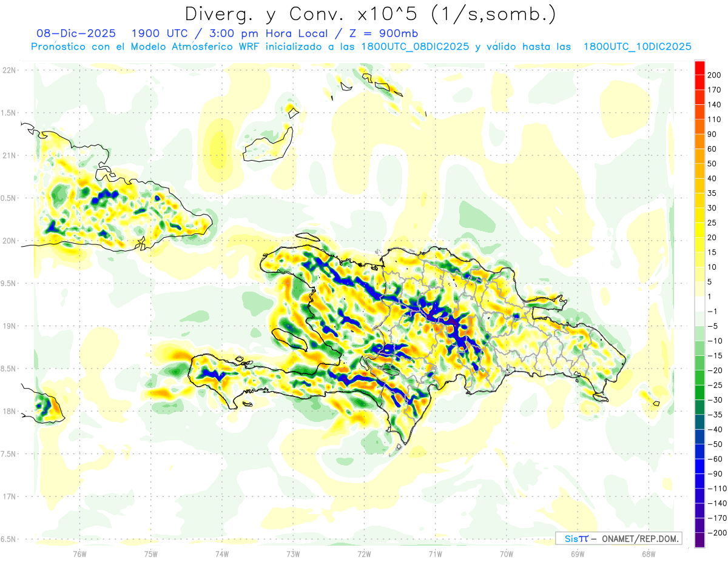Click the '9.5N' latitude label
Viewport: 728px width, 562px height.
click(9, 283)
